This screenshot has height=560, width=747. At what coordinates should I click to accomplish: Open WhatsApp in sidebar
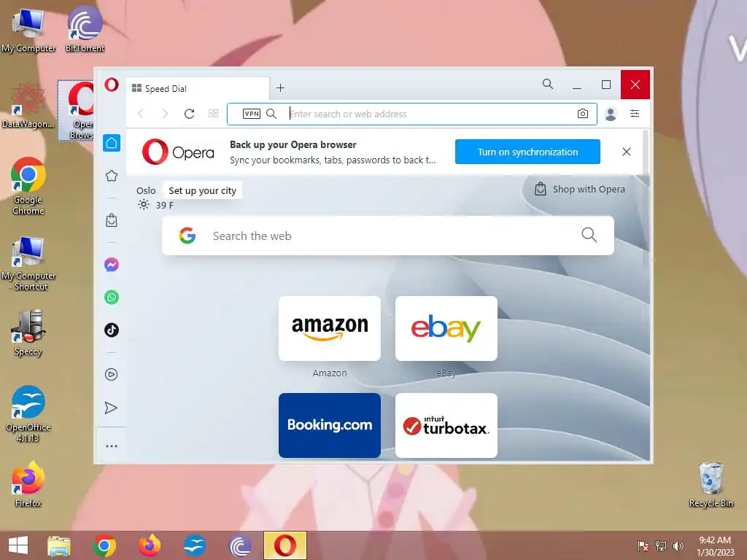[x=112, y=297]
